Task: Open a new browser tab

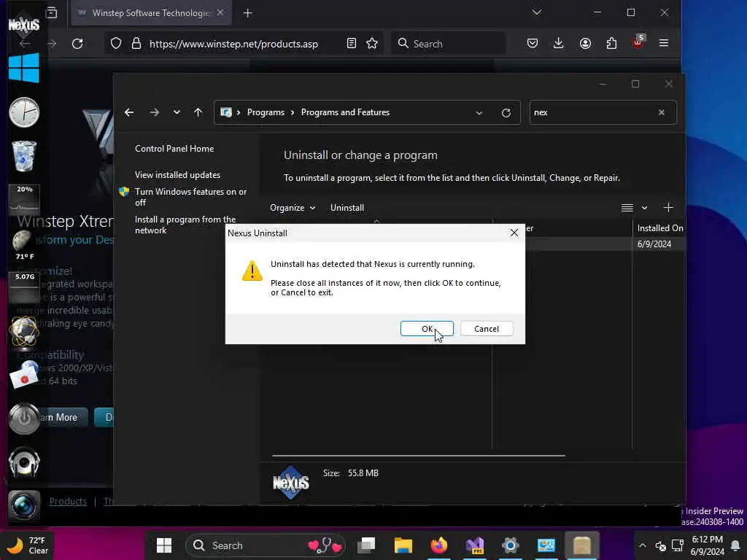Action: tap(248, 13)
